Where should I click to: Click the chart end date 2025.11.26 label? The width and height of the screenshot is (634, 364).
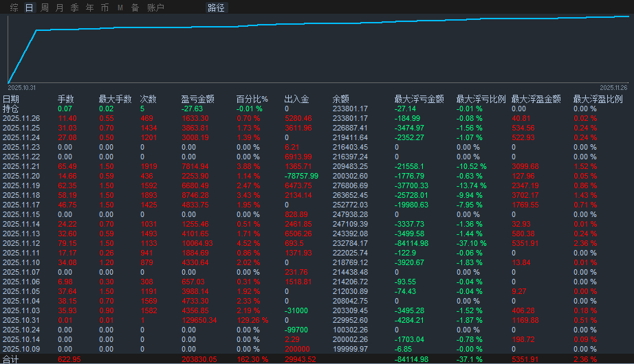(x=614, y=88)
